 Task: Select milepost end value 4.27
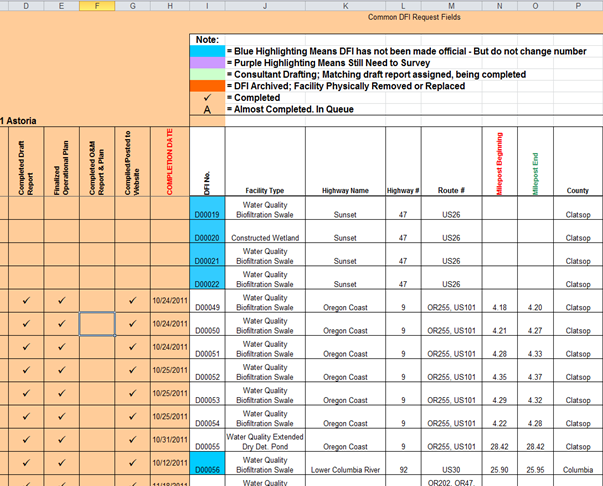pos(535,324)
